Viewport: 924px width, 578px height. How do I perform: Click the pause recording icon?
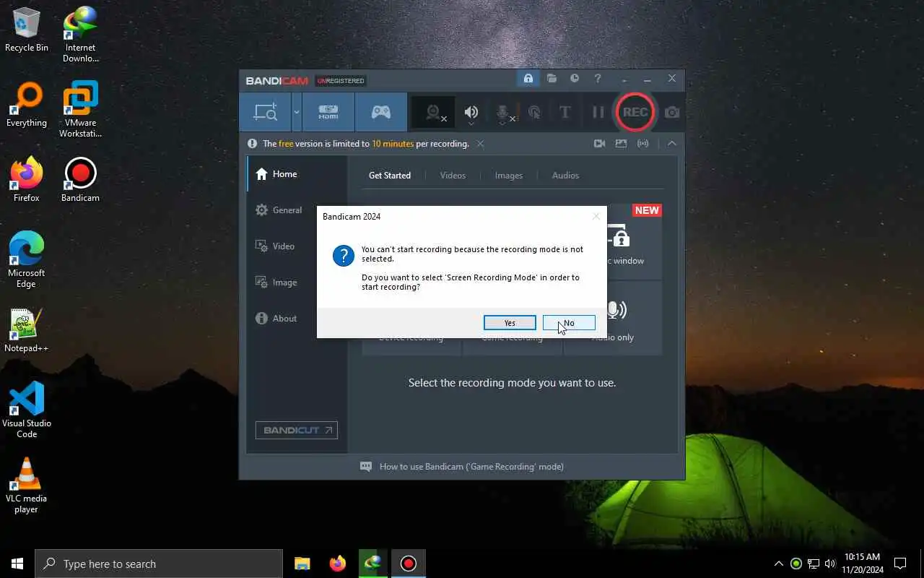(x=598, y=112)
